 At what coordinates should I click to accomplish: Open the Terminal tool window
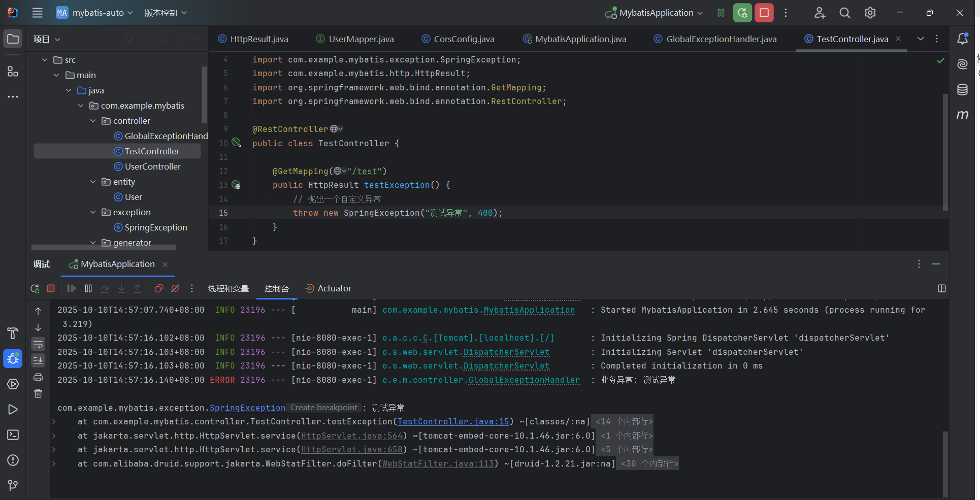point(13,435)
